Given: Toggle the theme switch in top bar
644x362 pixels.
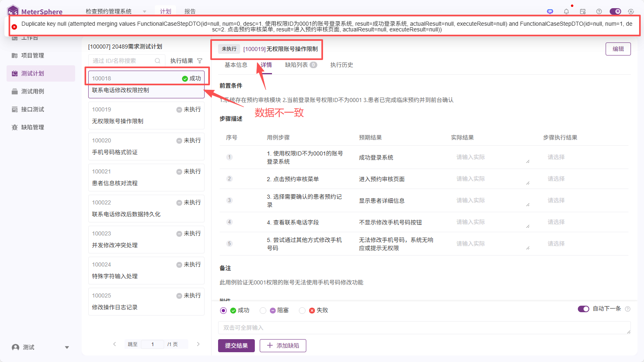Looking at the screenshot, I should (x=615, y=11).
